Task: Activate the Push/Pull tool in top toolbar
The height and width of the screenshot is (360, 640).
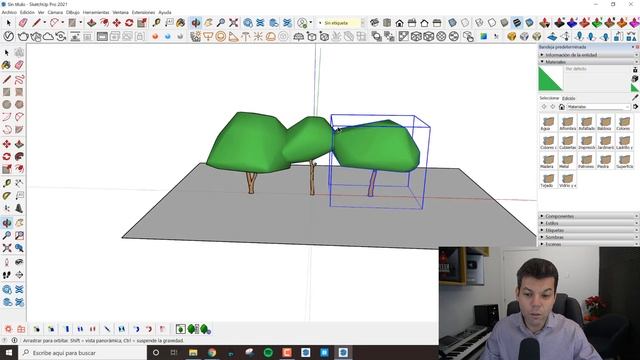Action: click(x=92, y=23)
